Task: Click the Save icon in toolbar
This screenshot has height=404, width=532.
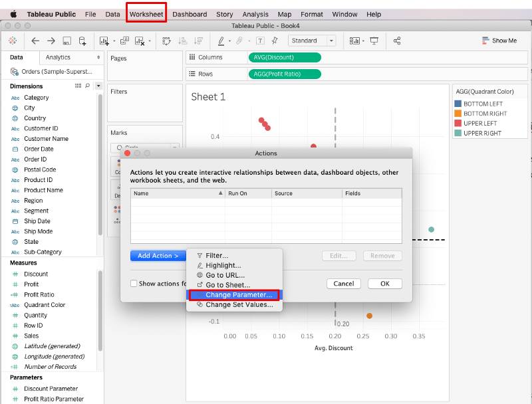Action: click(66, 41)
